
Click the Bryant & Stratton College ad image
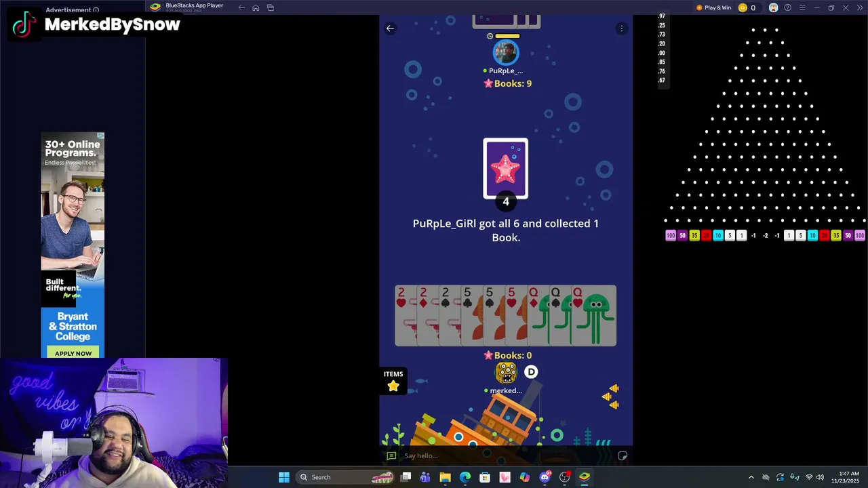coord(73,245)
